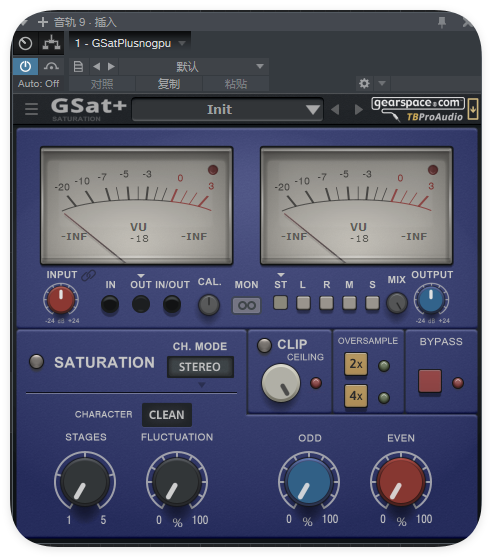Click the 复制 copy button

pyautogui.click(x=169, y=84)
